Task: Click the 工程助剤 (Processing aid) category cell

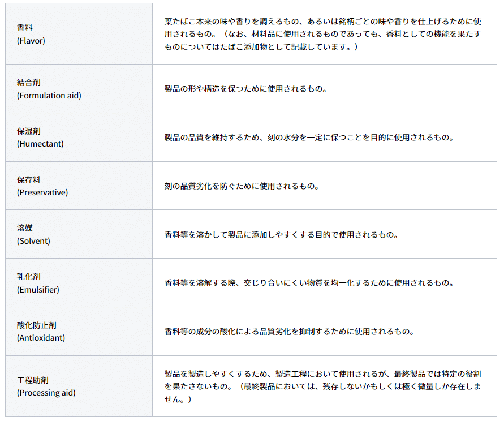Action: click(79, 386)
